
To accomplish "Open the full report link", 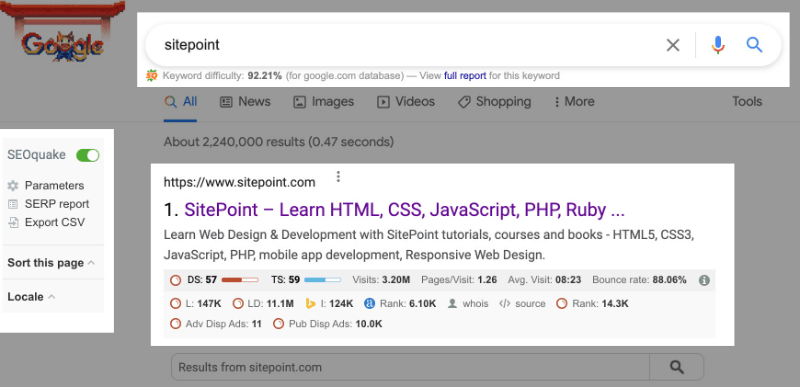I will pyautogui.click(x=465, y=76).
